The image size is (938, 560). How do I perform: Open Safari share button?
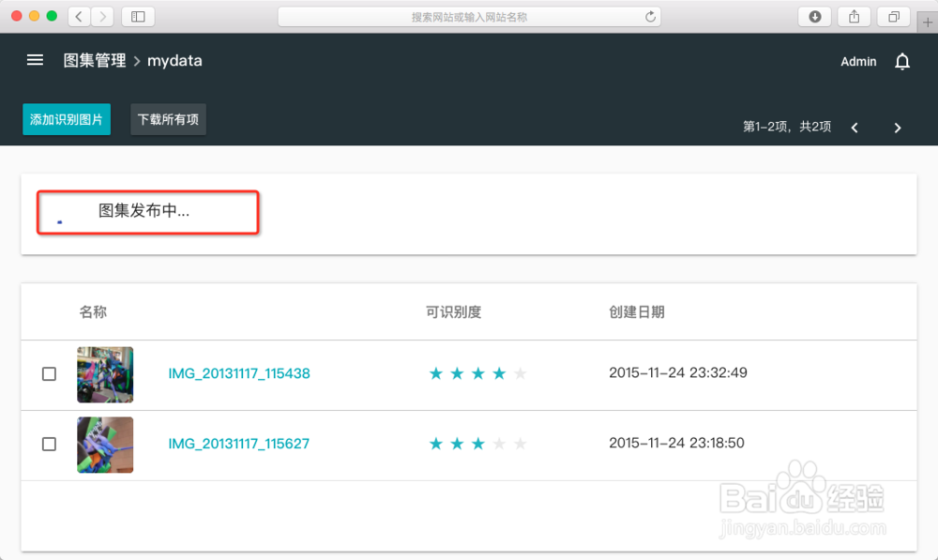click(855, 17)
